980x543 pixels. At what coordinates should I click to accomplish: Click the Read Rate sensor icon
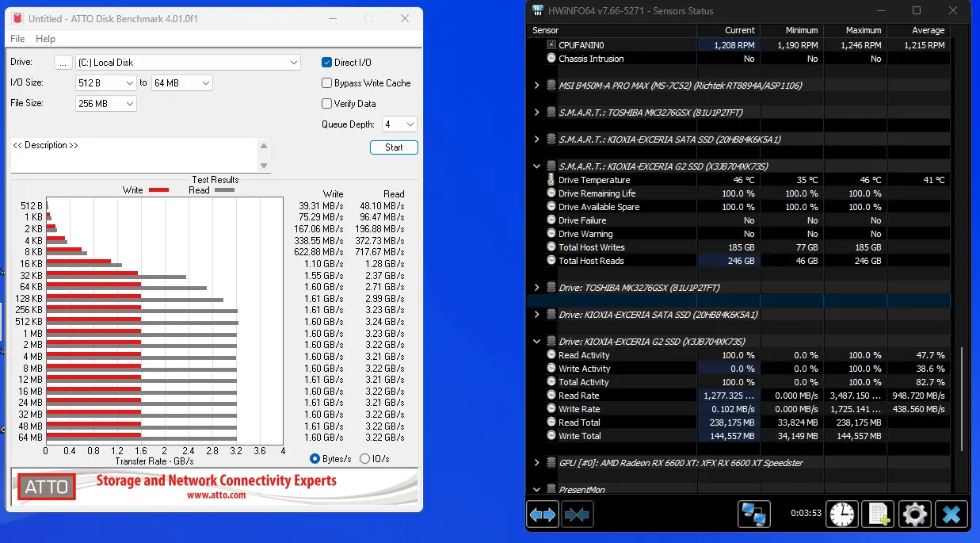(x=551, y=396)
